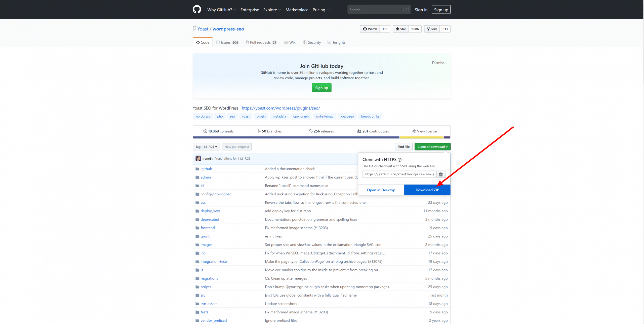Click IreneStr's avatar thumbnail
This screenshot has height=324, width=644.
pos(198,158)
